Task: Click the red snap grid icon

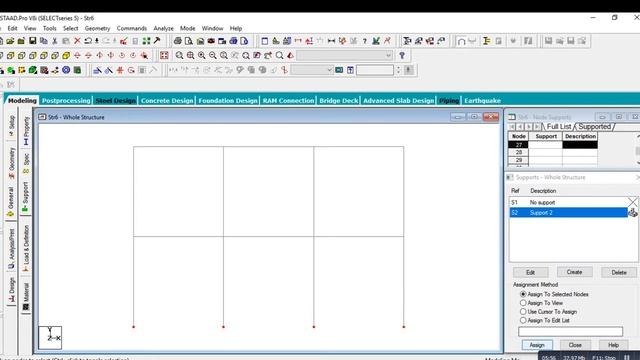Action: pos(120,70)
